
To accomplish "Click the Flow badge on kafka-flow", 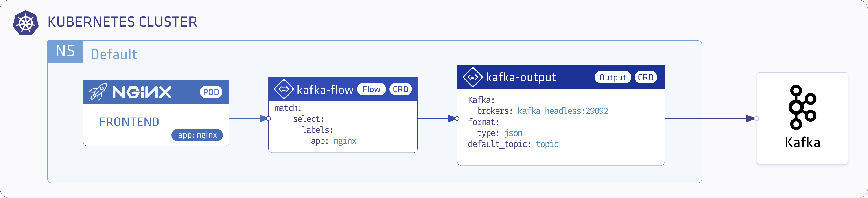I will 371,89.
